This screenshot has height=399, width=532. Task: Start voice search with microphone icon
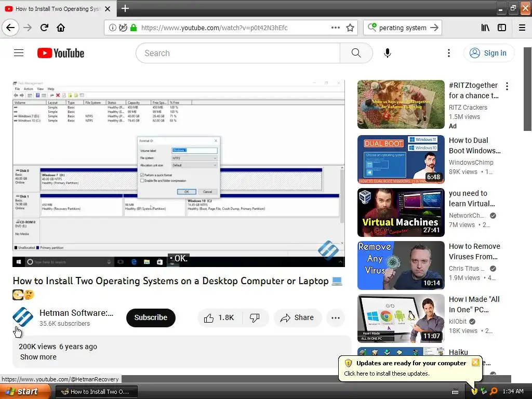(x=388, y=53)
